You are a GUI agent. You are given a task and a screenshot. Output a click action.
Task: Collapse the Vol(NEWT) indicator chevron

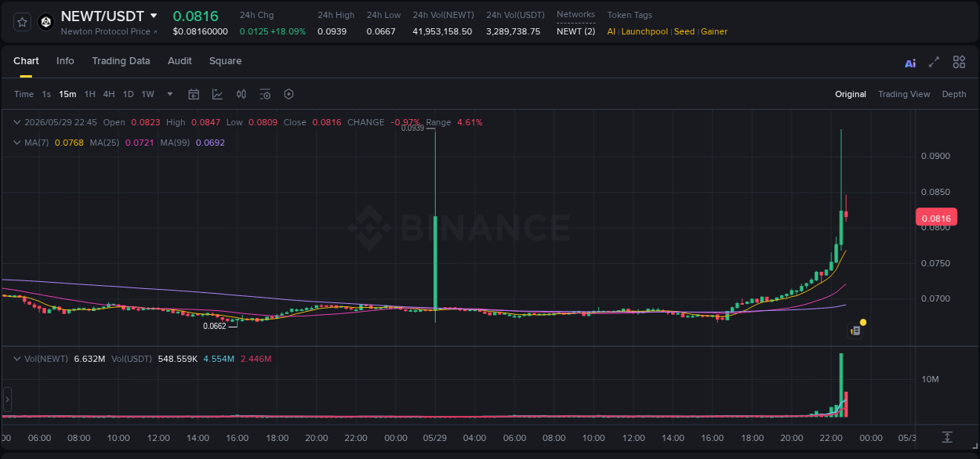[x=17, y=359]
